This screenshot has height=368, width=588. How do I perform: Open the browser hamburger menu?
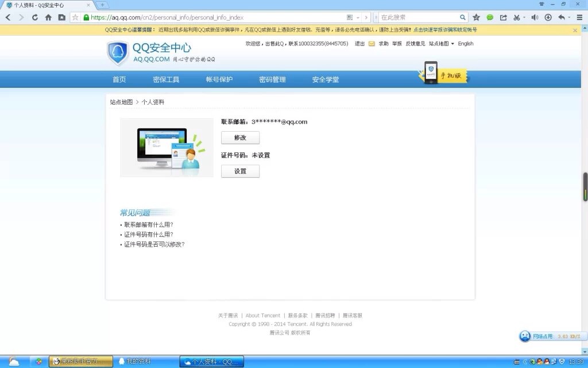tap(579, 17)
